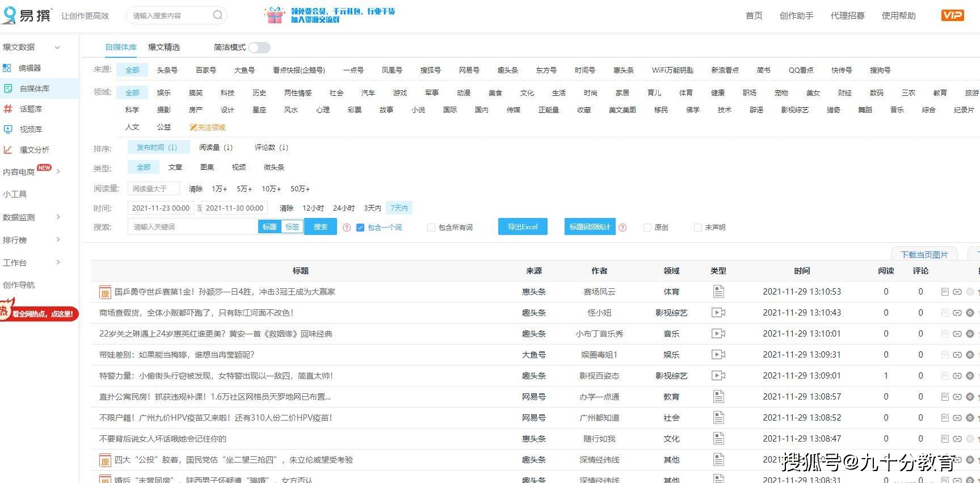Viewport: 980px width, 483px height.
Task: Select the 7天内 time filter
Action: 399,208
